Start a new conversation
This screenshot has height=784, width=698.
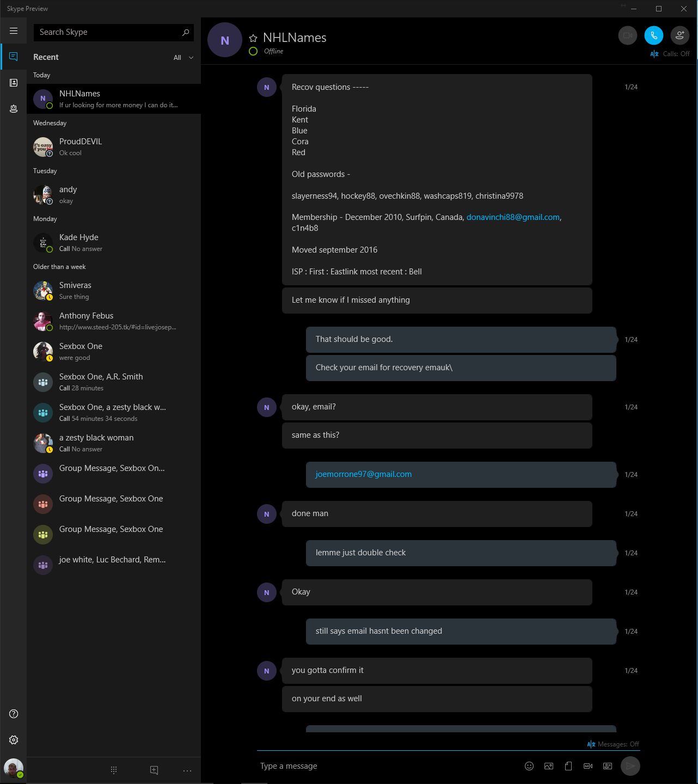(x=154, y=770)
